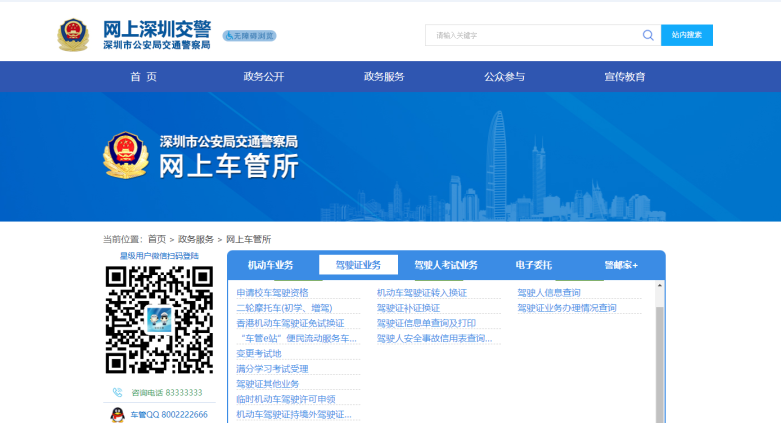781x423 pixels.
Task: Click 首页 in the breadcrumb path
Action: pyautogui.click(x=157, y=239)
